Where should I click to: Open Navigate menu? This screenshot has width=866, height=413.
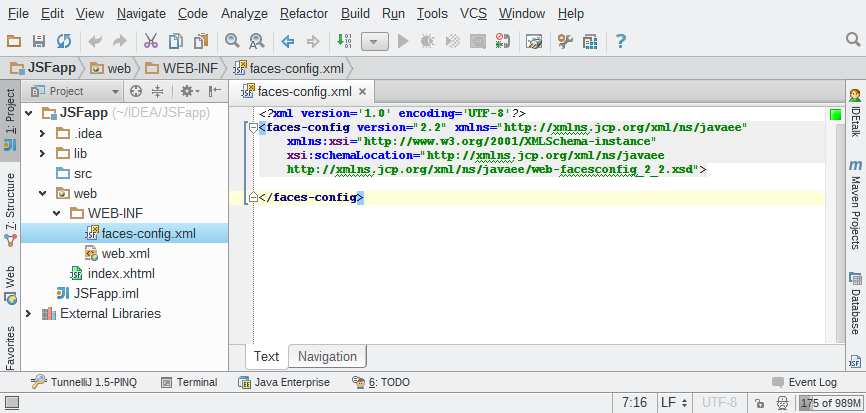[141, 14]
